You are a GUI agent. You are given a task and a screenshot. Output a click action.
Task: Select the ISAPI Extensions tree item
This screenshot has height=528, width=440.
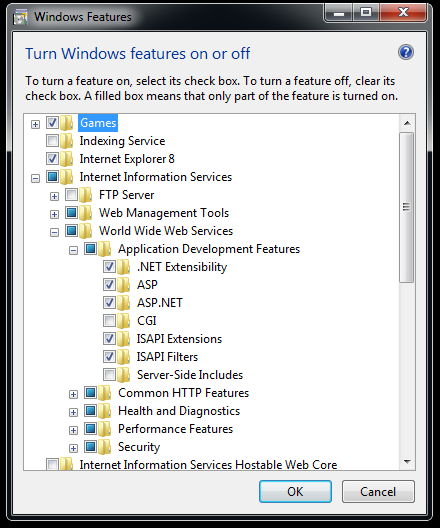tap(179, 339)
